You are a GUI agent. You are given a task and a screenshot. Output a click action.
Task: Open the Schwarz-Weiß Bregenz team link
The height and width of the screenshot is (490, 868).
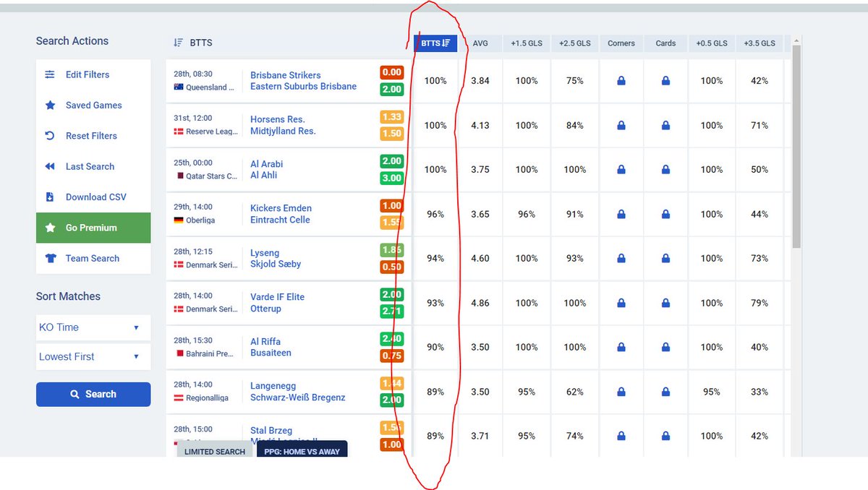pos(298,397)
